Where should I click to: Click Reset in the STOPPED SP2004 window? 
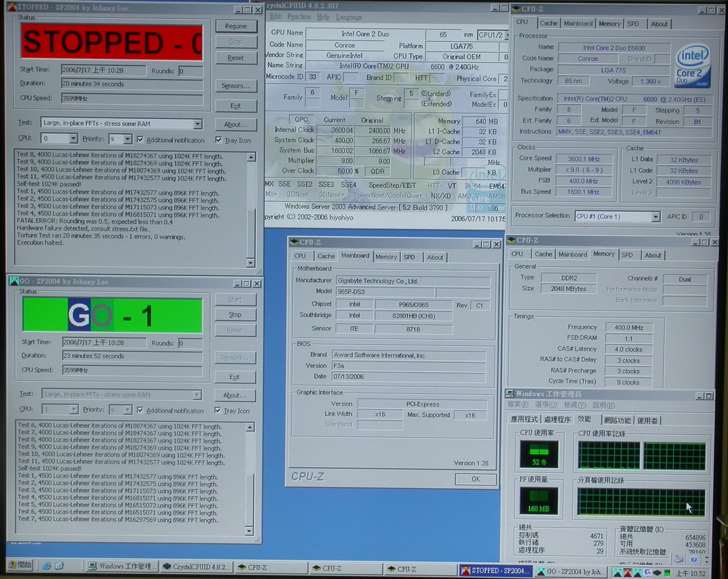point(236,58)
